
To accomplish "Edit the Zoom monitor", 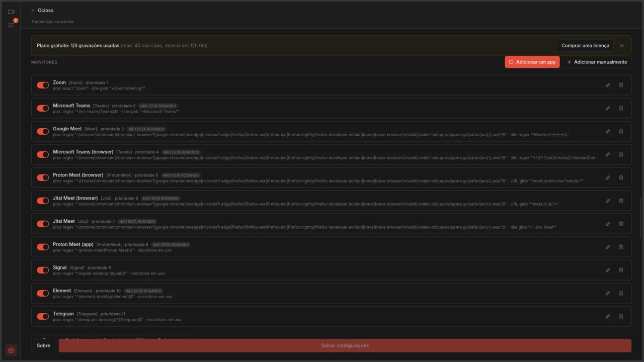I will (608, 85).
